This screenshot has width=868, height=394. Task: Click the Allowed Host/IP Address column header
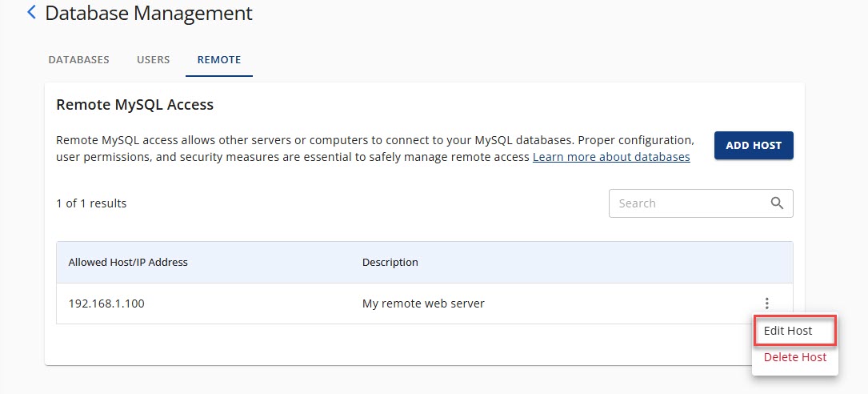[x=128, y=262]
